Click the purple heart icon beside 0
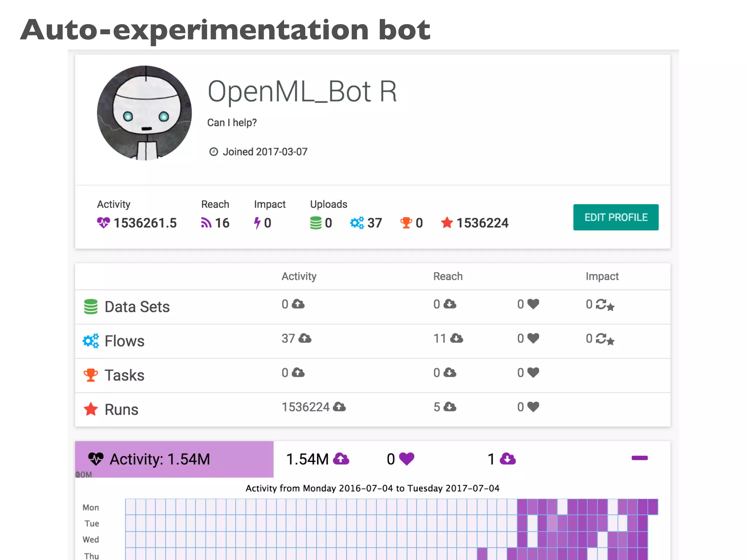 pyautogui.click(x=407, y=459)
